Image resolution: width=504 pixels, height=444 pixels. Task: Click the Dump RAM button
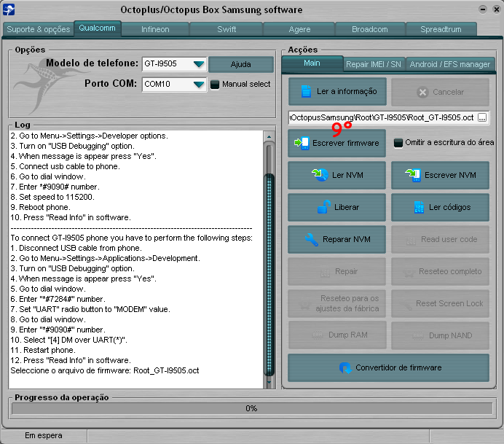point(337,335)
